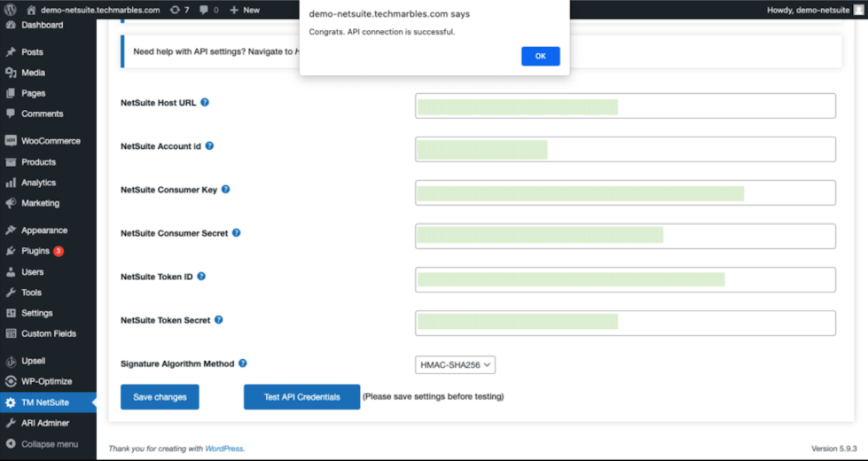Image resolution: width=868 pixels, height=461 pixels.
Task: Open help tooltip for NetSuite Account id
Action: pos(209,146)
